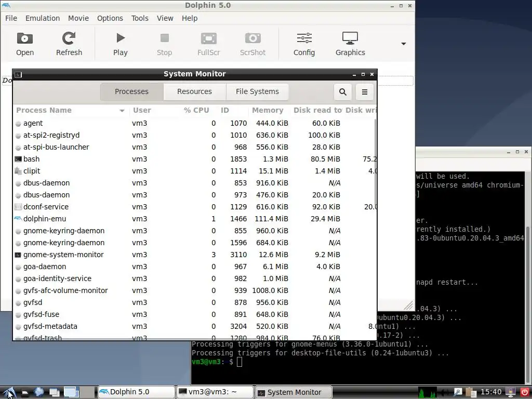Open the Tools menu
Screen dimensions: 532x399
(140, 18)
